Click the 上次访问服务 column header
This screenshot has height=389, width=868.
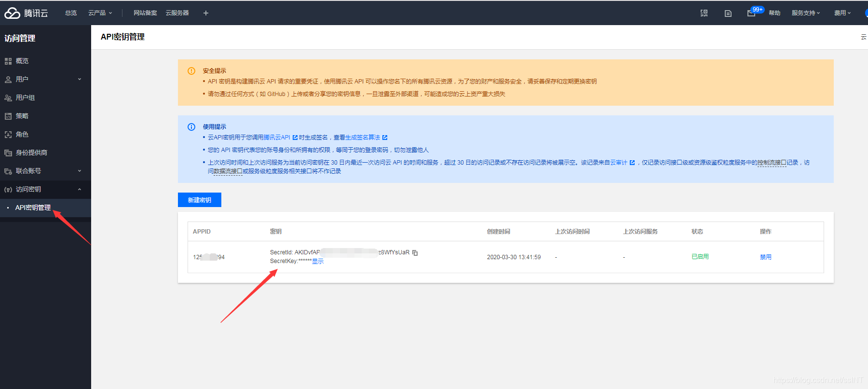(x=640, y=232)
